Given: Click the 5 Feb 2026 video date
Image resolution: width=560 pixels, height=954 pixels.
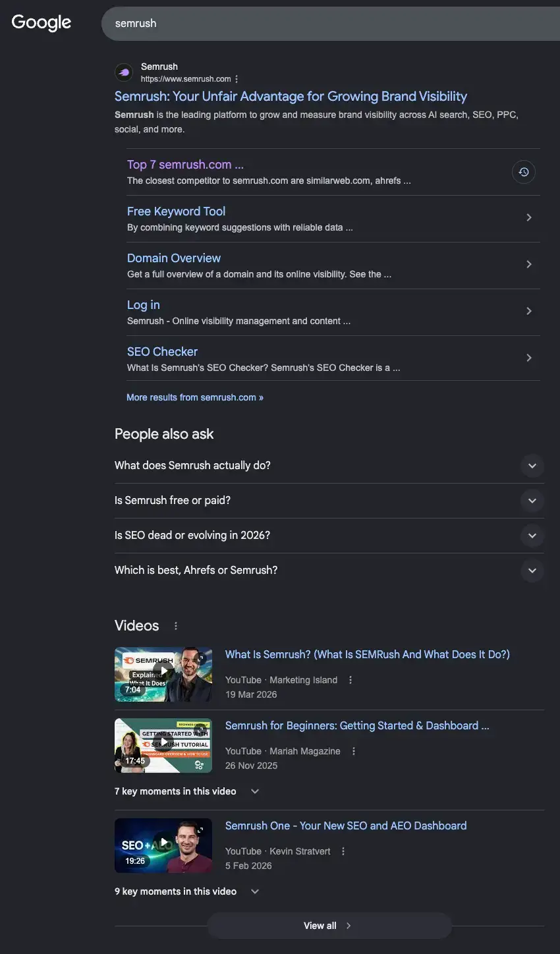Looking at the screenshot, I should (248, 866).
